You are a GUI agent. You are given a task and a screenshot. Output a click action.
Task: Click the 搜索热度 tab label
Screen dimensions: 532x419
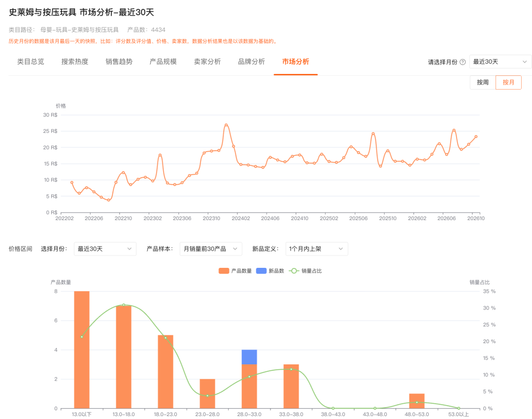[75, 62]
